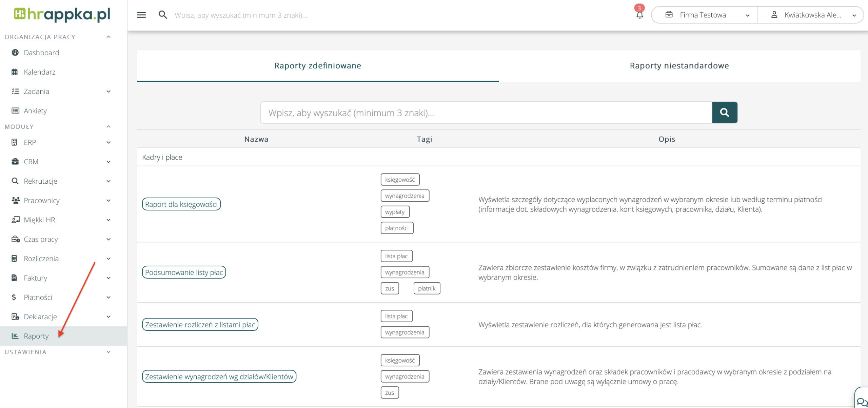Image resolution: width=868 pixels, height=408 pixels.
Task: Open the notifications bell icon
Action: tap(639, 15)
